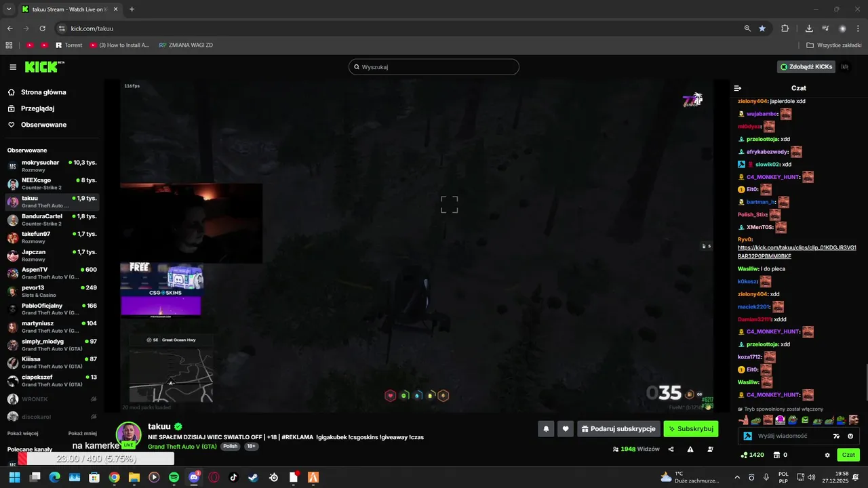
Task: Open the clip link posted by Ryv0
Action: (797, 252)
